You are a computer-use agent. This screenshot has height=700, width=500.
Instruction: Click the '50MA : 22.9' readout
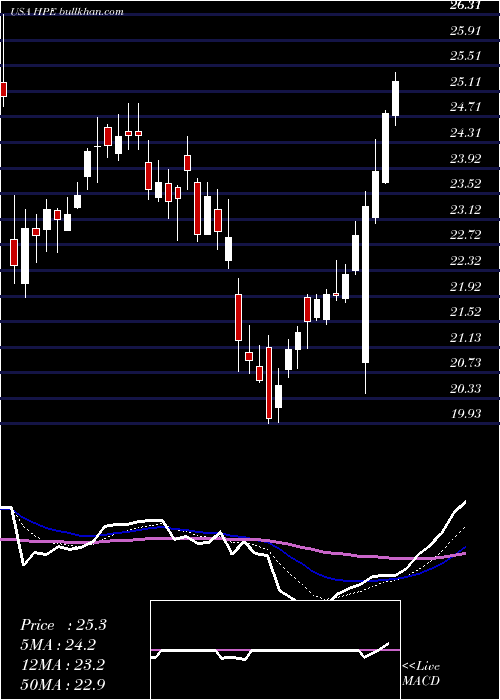tap(62, 684)
